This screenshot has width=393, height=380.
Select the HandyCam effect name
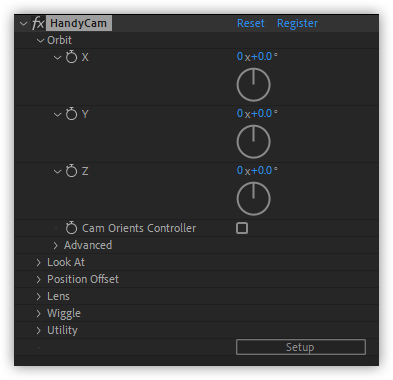[79, 23]
